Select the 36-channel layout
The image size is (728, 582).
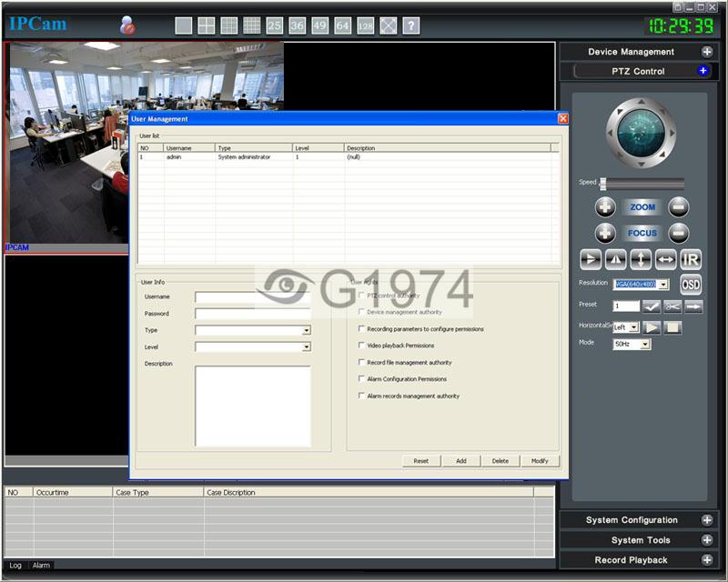298,25
